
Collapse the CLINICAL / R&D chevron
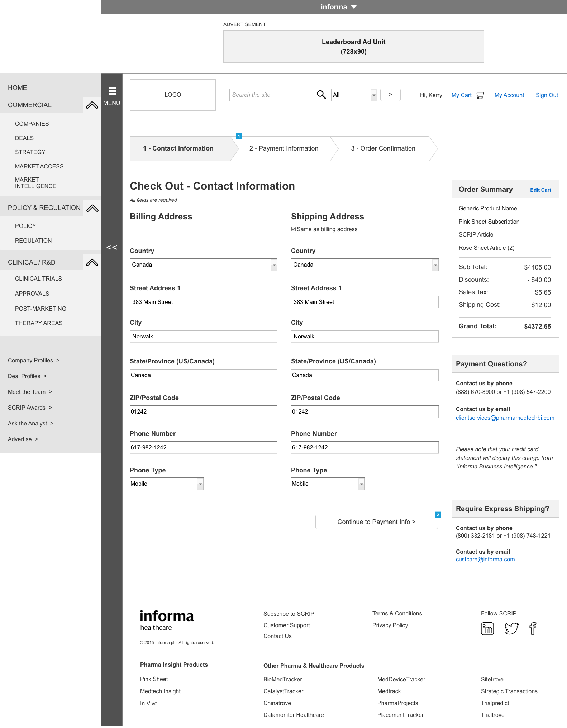point(92,262)
